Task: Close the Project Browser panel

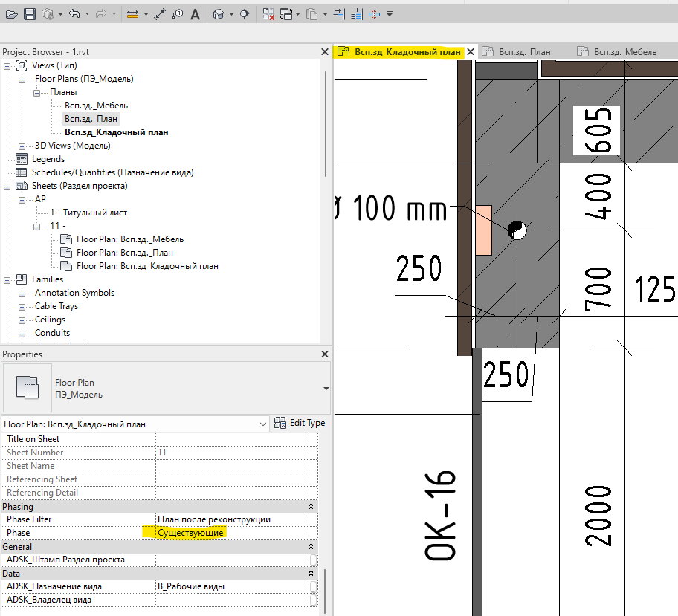Action: point(324,52)
